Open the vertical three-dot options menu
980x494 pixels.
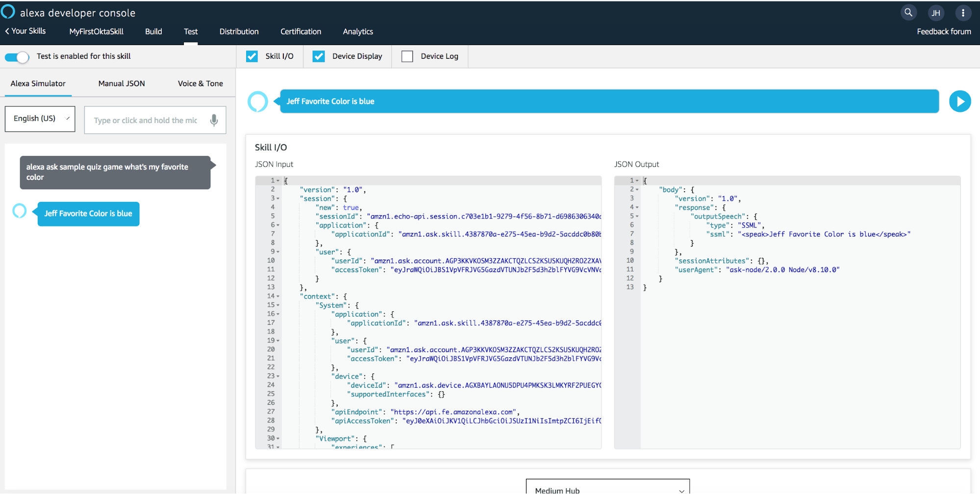tap(963, 13)
